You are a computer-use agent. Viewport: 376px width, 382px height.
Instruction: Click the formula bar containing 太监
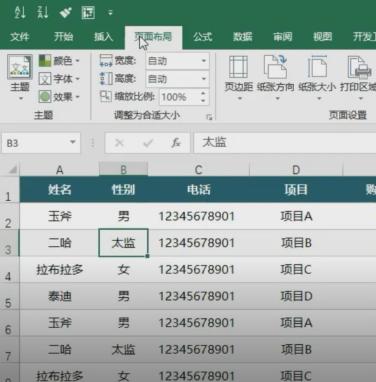click(x=285, y=143)
